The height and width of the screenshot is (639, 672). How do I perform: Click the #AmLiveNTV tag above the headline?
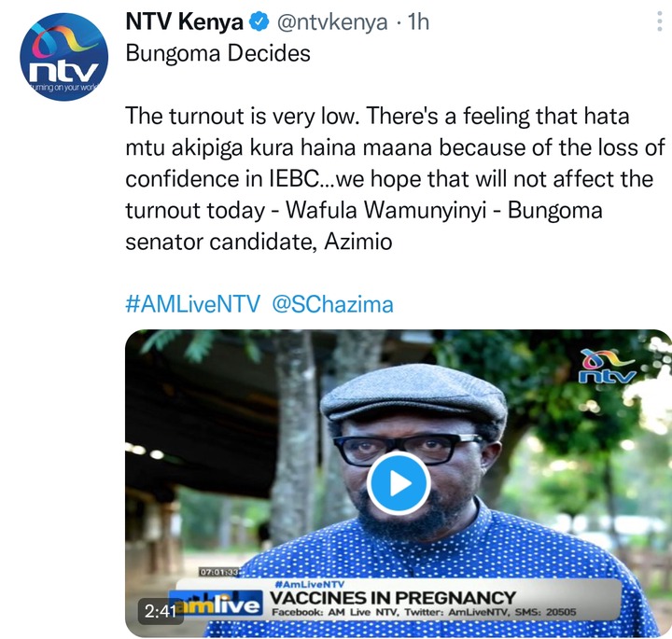(x=309, y=584)
